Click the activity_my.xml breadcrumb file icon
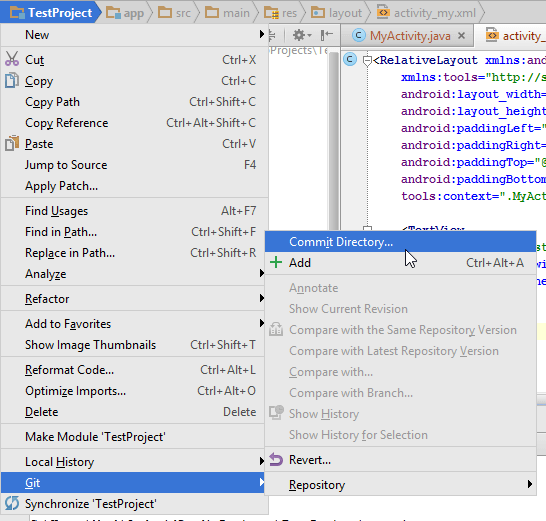This screenshot has width=546, height=521. pos(383,13)
